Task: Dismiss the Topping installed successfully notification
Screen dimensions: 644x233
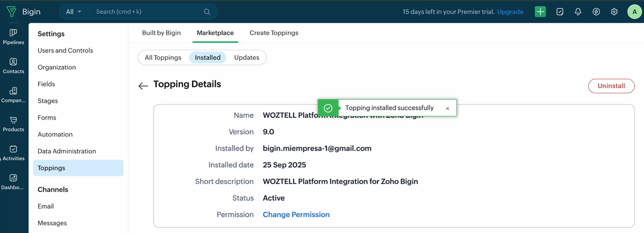Action: (447, 109)
